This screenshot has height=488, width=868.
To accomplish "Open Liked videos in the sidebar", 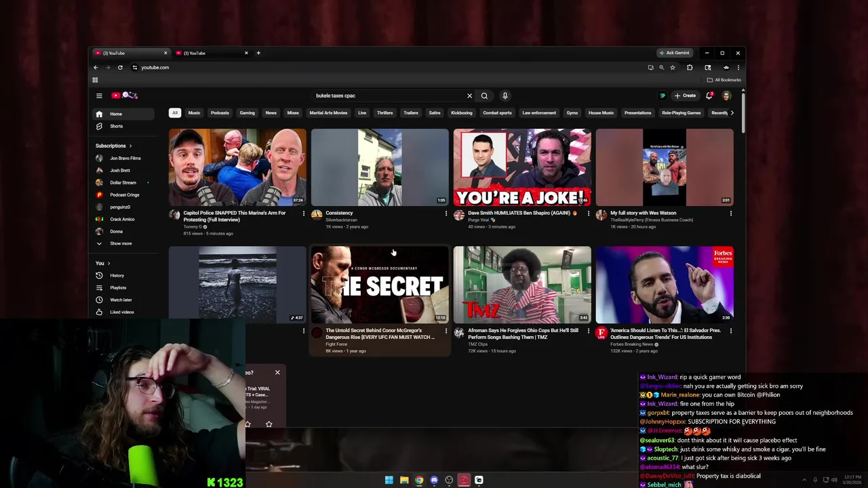I will coord(122,312).
